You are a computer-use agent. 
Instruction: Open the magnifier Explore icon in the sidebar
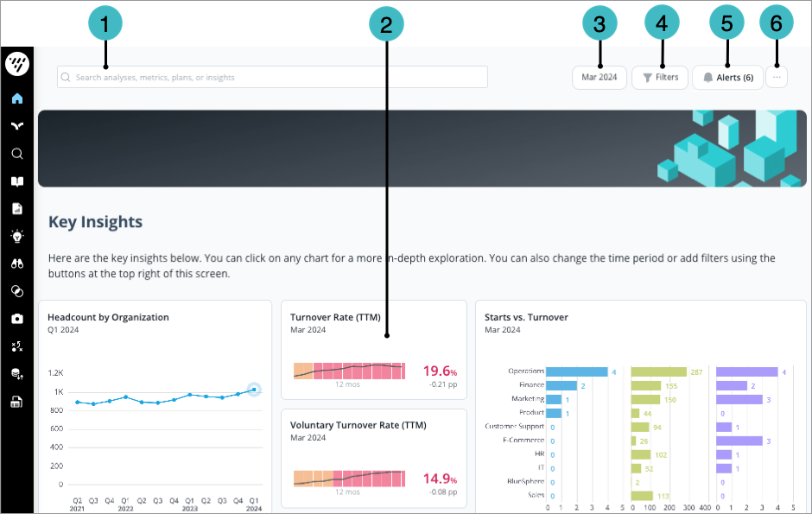[x=16, y=154]
